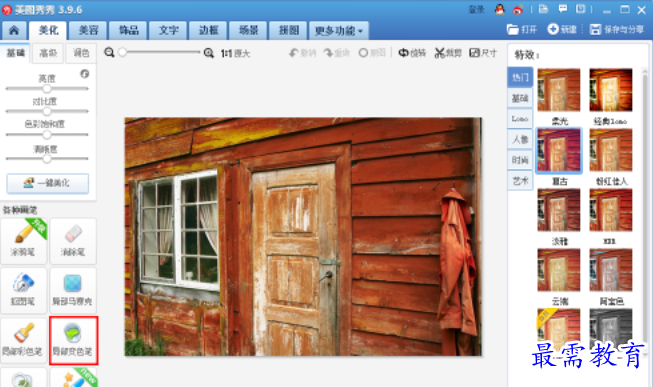Image resolution: width=653 pixels, height=387 pixels.
Task: Click the effects panel vertical scrollbar
Action: [x=645, y=212]
